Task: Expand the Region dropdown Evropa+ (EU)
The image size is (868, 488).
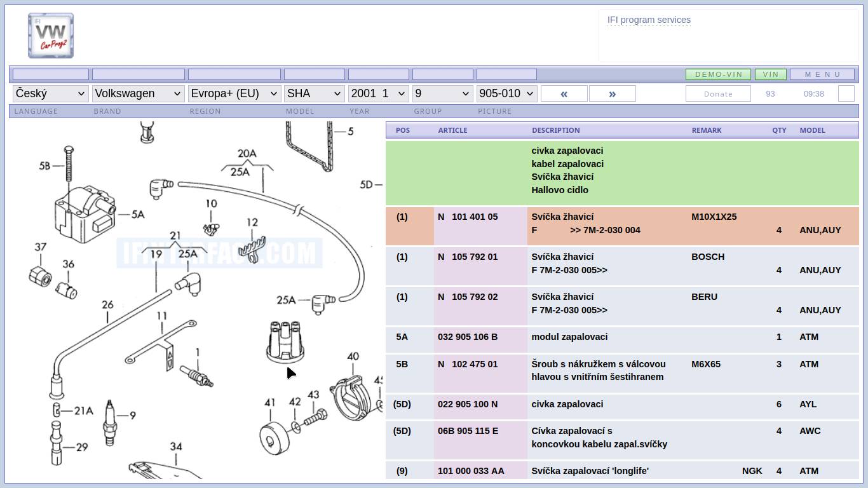Action: coord(234,93)
